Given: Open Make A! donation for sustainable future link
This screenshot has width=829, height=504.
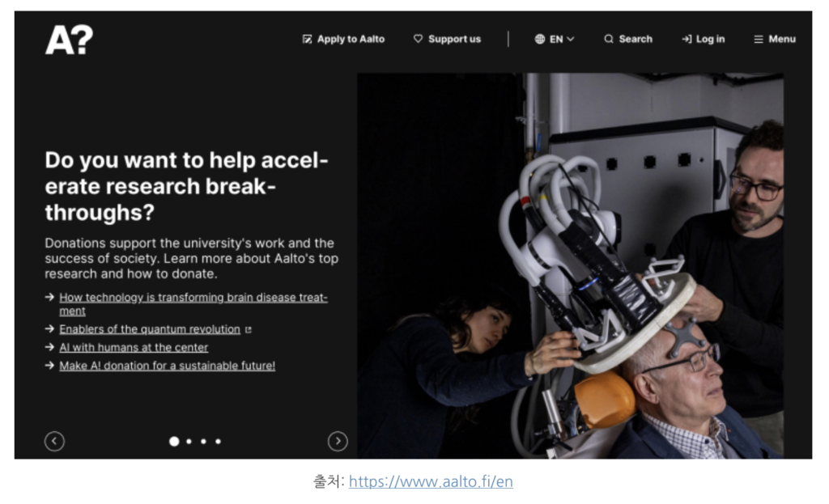Looking at the screenshot, I should click(x=167, y=366).
